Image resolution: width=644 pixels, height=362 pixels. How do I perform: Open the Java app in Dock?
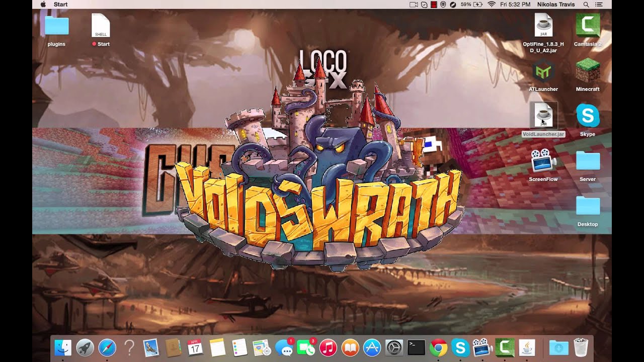pyautogui.click(x=527, y=347)
